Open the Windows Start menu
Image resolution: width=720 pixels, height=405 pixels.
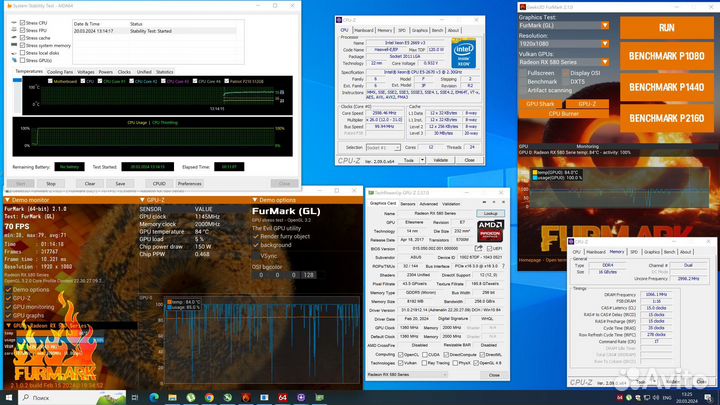9,397
